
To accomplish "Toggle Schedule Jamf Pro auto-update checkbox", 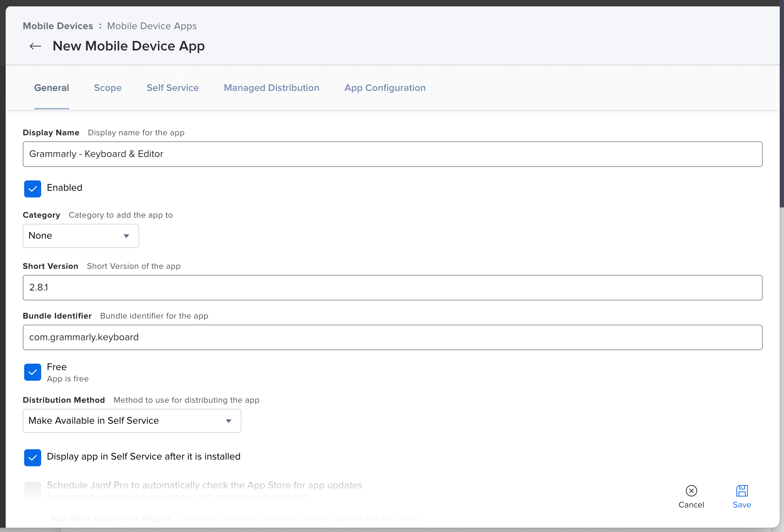I will (x=33, y=490).
